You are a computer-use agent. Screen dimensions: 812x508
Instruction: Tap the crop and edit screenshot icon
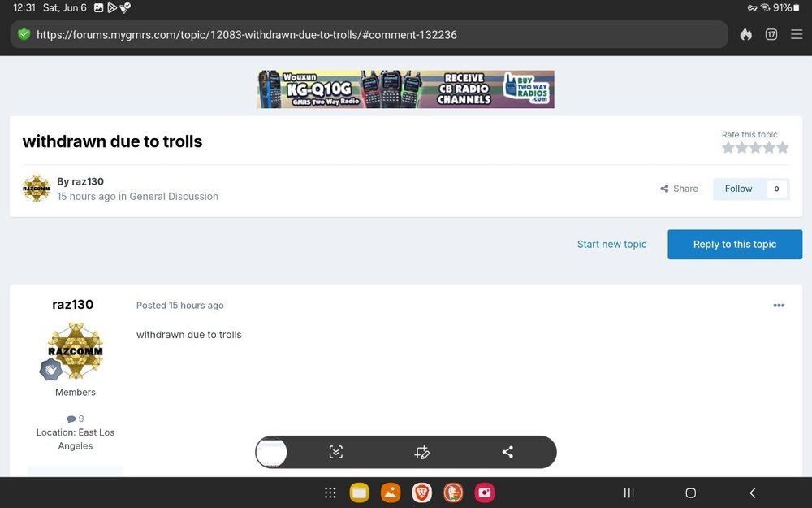(x=421, y=452)
